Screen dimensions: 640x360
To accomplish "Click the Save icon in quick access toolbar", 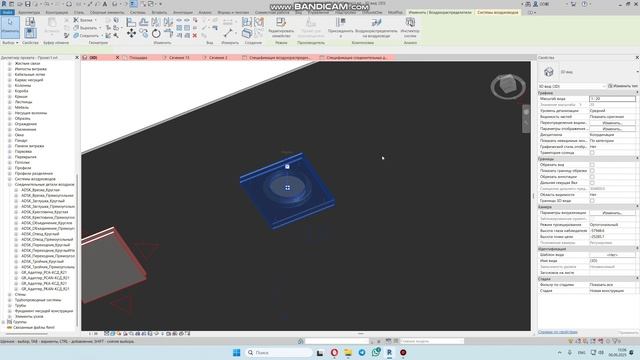I will coord(28,4).
